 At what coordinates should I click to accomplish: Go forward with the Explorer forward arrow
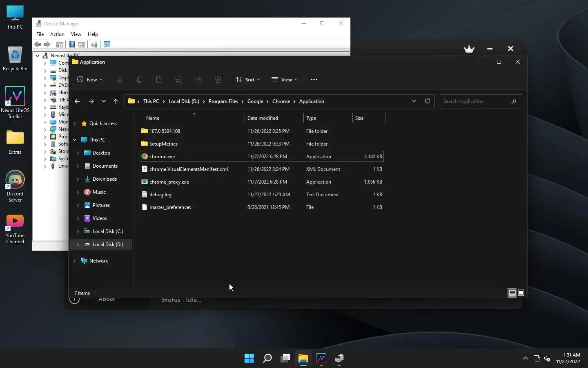(91, 101)
